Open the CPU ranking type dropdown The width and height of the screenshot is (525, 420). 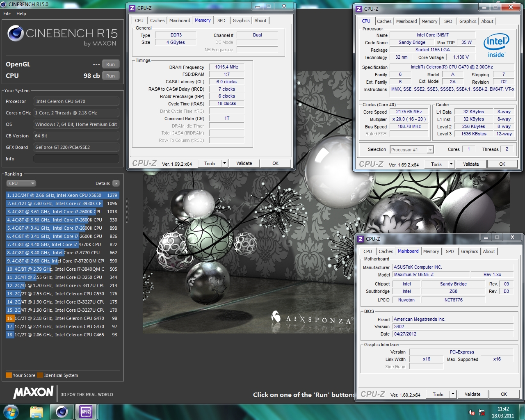click(x=21, y=183)
